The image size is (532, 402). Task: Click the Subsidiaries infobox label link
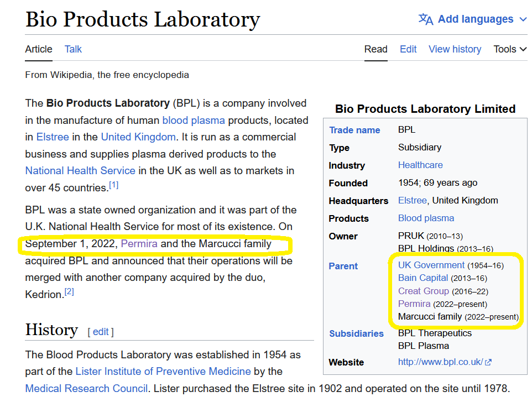coord(356,334)
